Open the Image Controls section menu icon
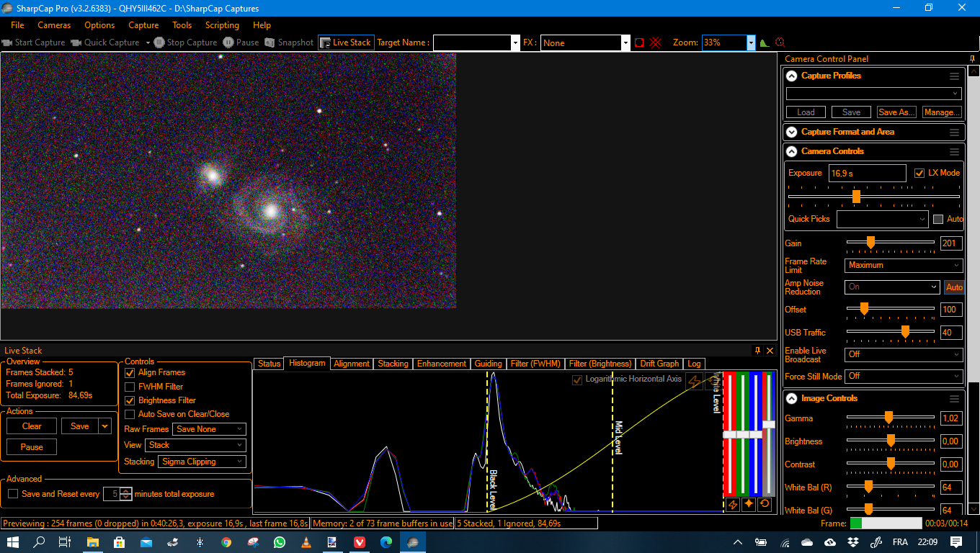This screenshot has height=553, width=980. (x=954, y=398)
